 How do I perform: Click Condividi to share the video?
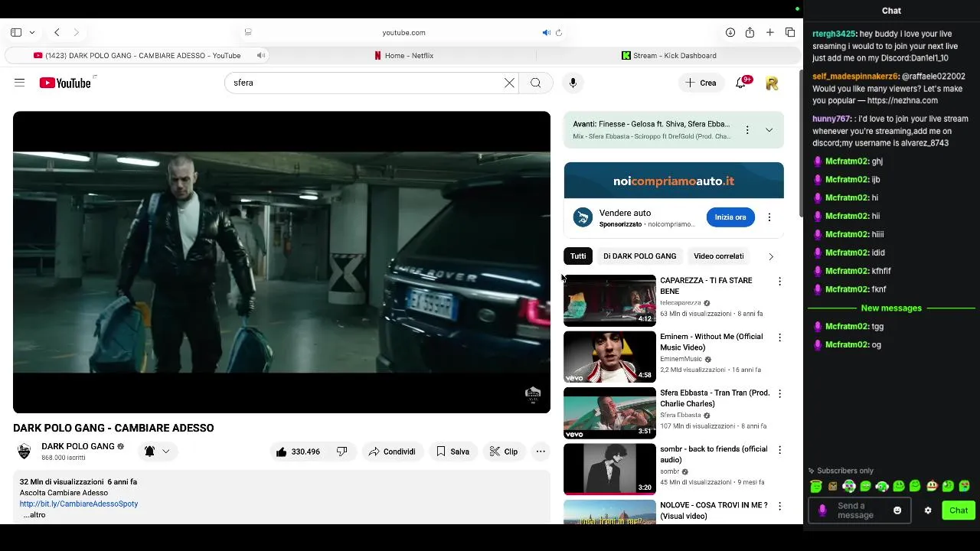pyautogui.click(x=392, y=452)
